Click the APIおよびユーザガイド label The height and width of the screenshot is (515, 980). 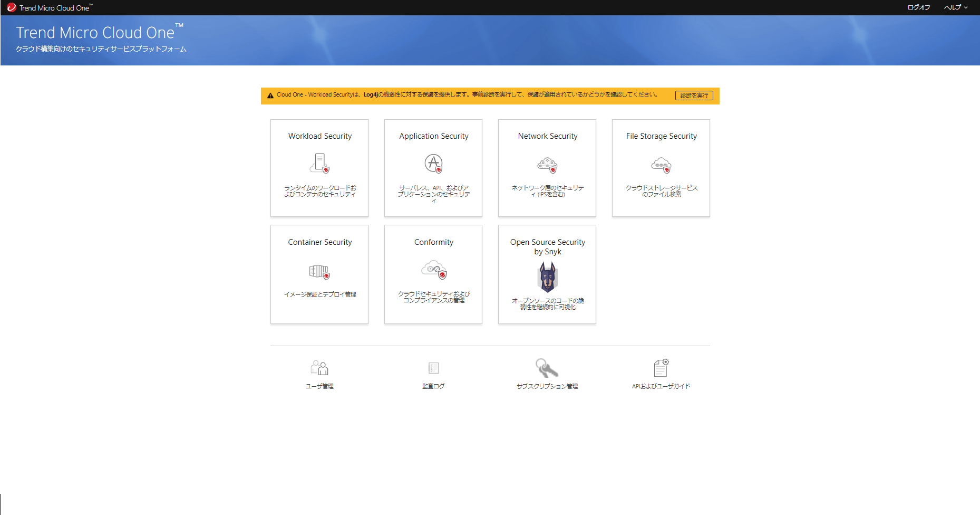[x=661, y=386]
